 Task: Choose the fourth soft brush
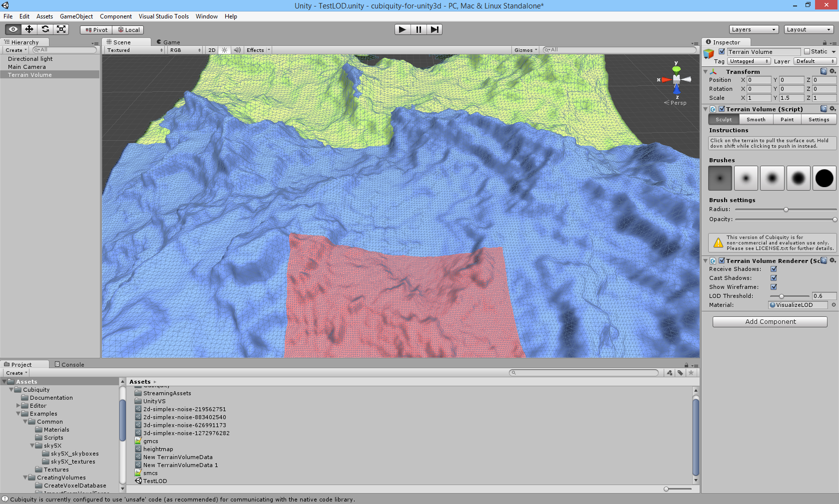point(798,178)
